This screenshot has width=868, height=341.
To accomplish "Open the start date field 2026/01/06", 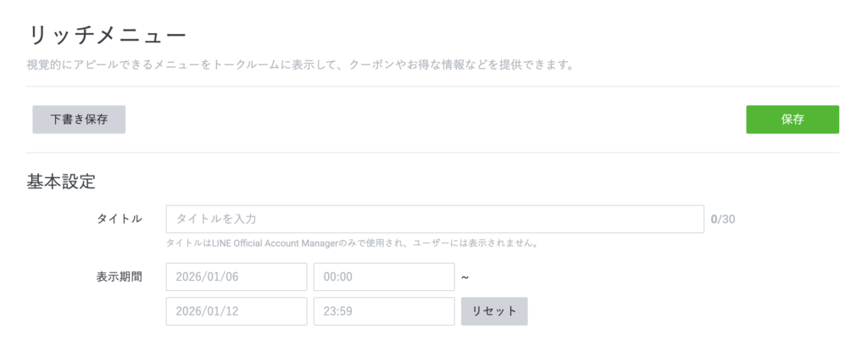I will (236, 277).
